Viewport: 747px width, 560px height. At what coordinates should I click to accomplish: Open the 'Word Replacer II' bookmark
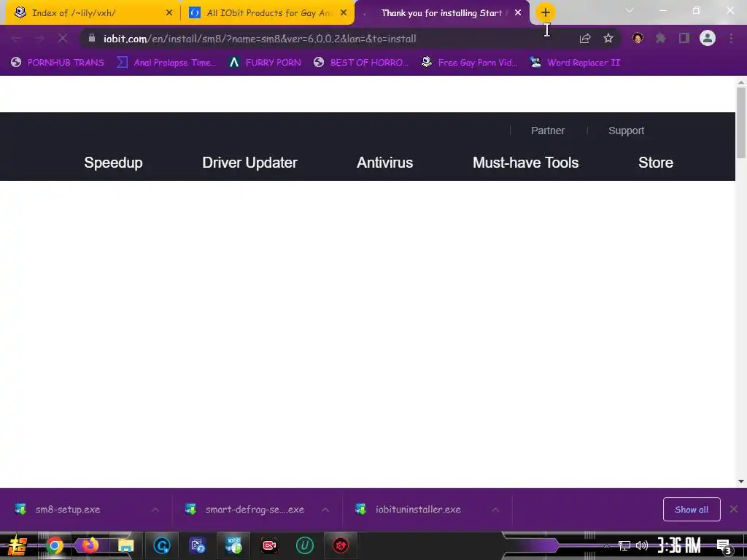pos(575,63)
